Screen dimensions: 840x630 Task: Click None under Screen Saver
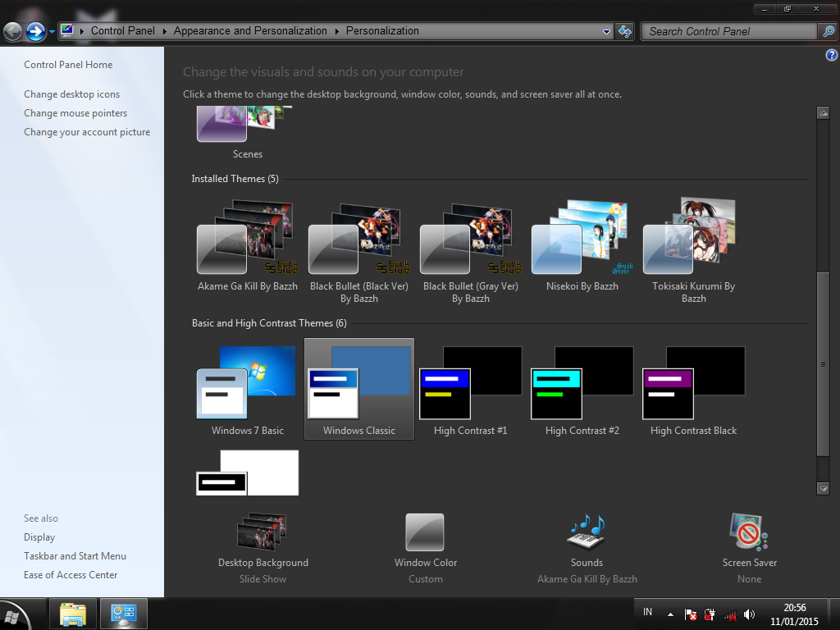point(749,579)
